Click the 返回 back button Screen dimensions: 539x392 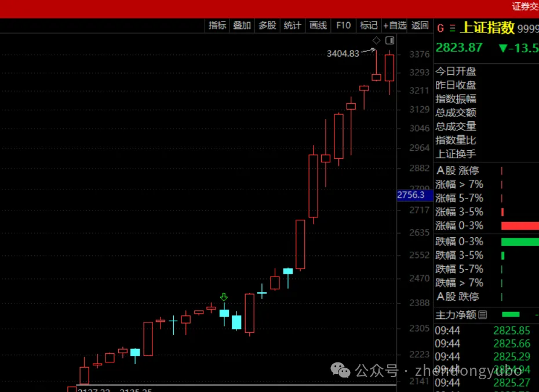(420, 26)
